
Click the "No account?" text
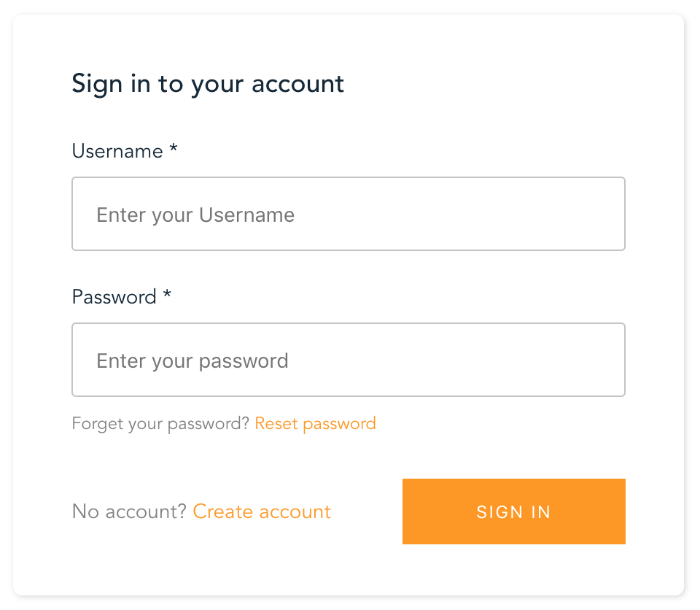point(130,511)
